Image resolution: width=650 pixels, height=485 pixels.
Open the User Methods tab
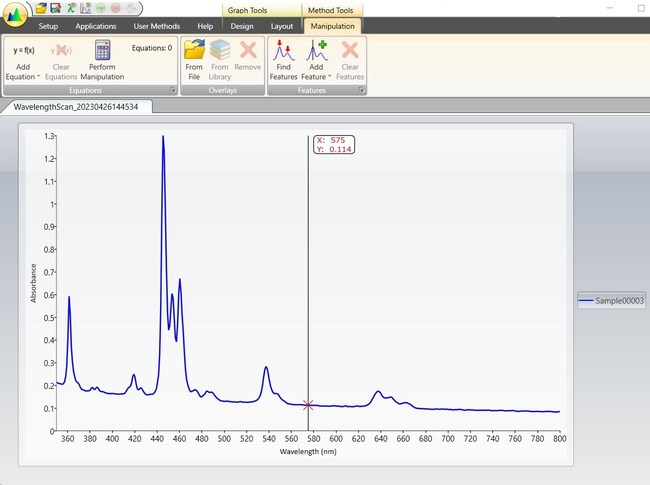point(155,25)
